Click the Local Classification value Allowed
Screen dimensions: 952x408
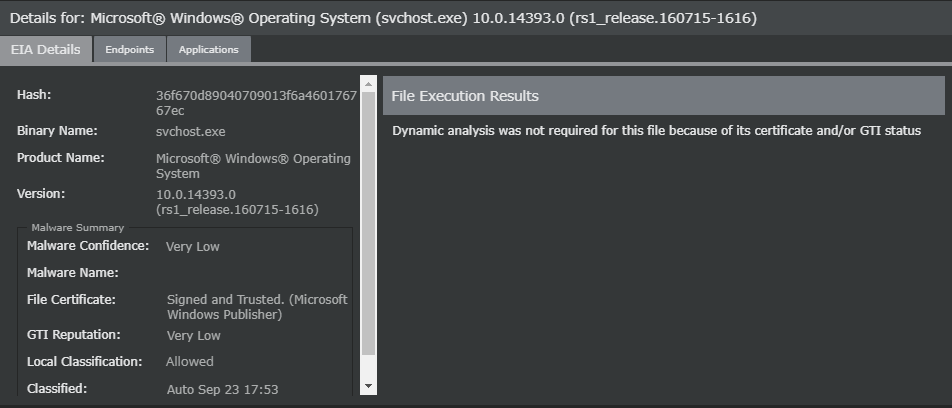[189, 362]
